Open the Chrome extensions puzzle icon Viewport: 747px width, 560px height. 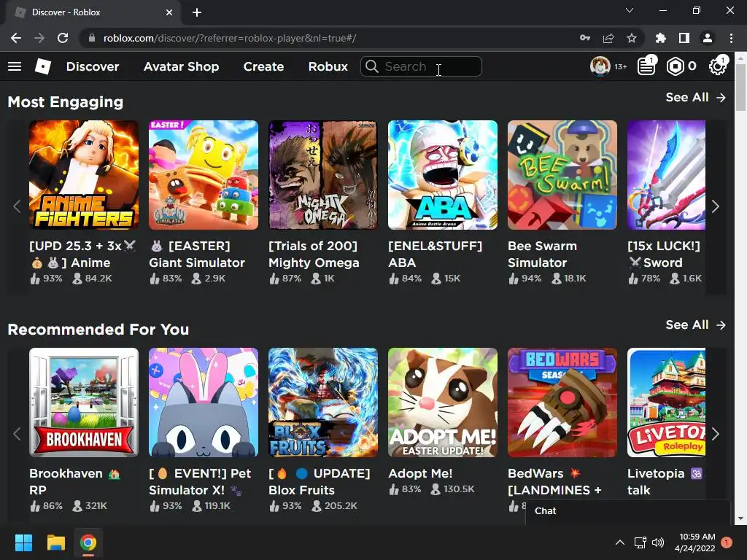(660, 38)
